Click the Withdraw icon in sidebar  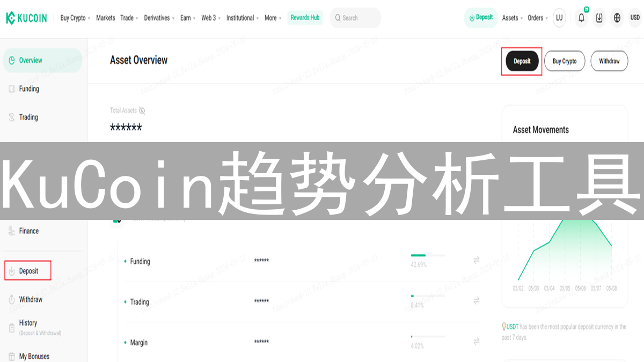coord(12,300)
